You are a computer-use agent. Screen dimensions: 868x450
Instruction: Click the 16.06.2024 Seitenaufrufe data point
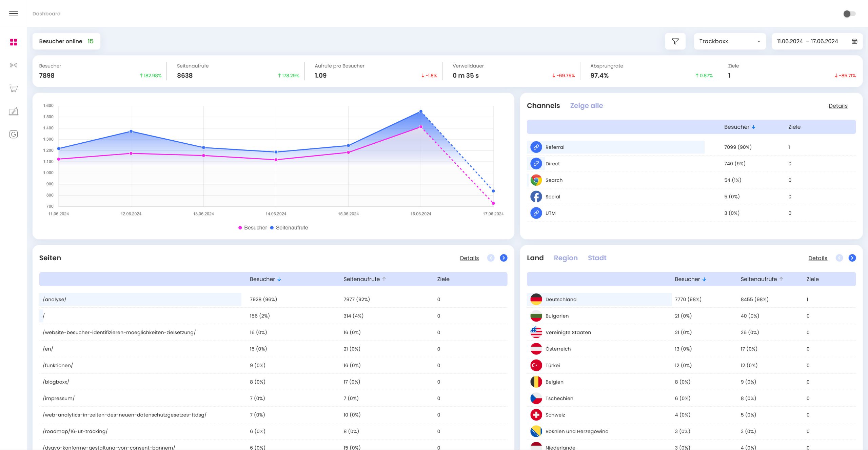421,111
